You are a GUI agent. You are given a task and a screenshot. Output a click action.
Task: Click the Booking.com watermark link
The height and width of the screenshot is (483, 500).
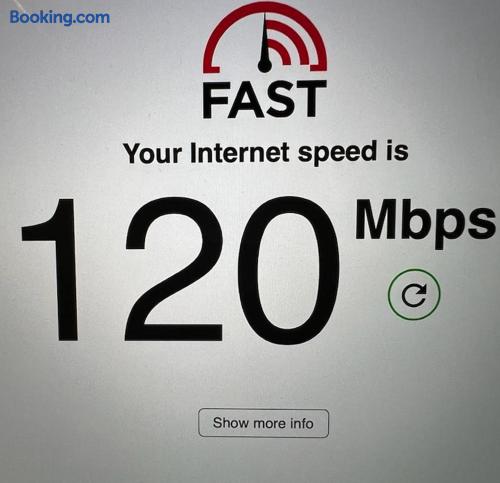[x=60, y=17]
